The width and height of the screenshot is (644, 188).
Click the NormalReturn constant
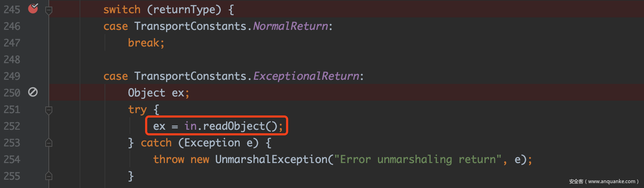point(290,26)
